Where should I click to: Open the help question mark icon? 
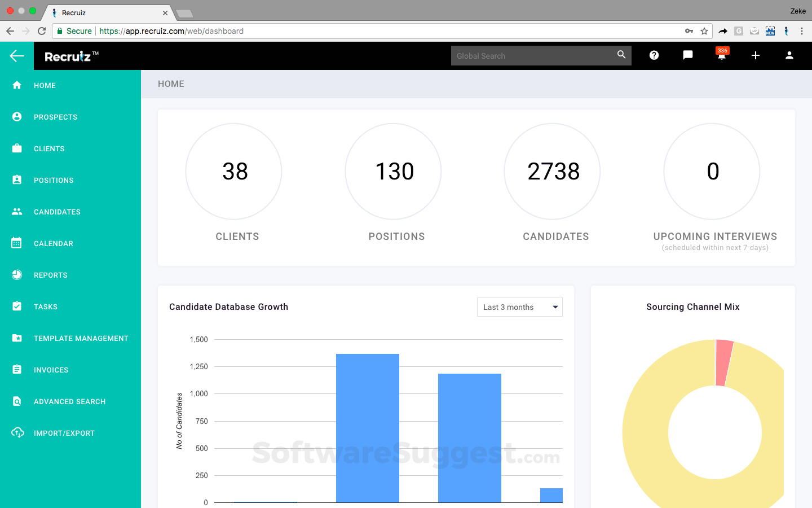click(x=654, y=55)
